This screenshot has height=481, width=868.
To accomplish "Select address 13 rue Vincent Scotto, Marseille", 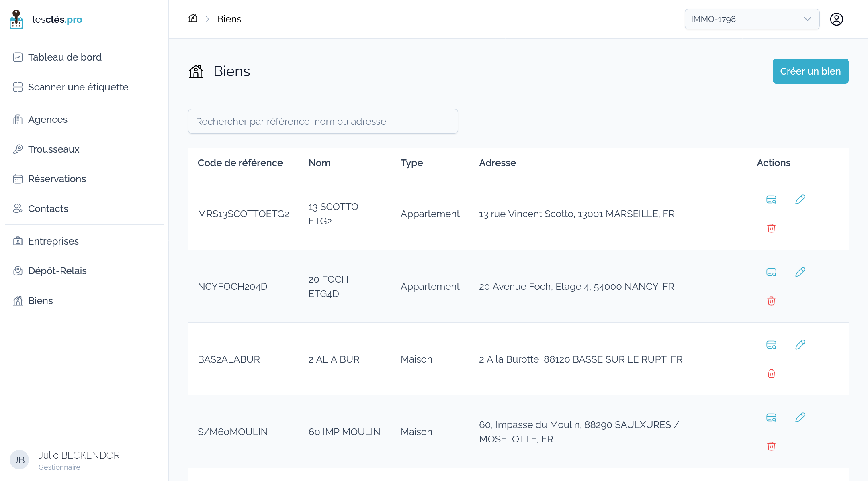I will [x=577, y=214].
